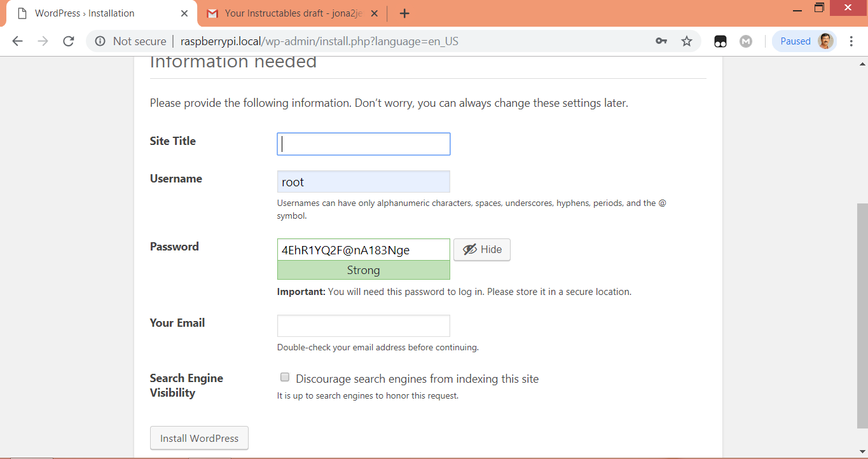
Task: Close the WordPress Installation tab
Action: click(184, 13)
